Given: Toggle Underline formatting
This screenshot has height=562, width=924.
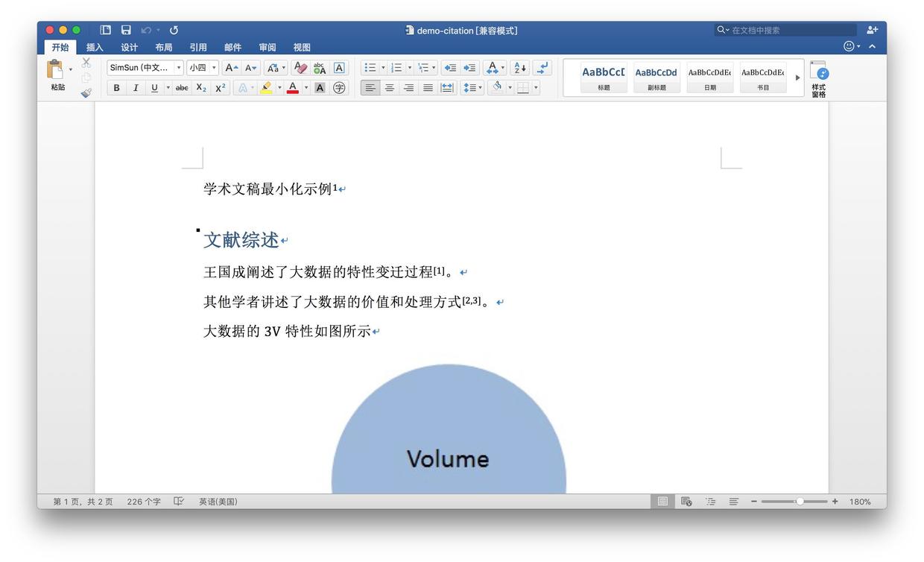Looking at the screenshot, I should tap(154, 87).
